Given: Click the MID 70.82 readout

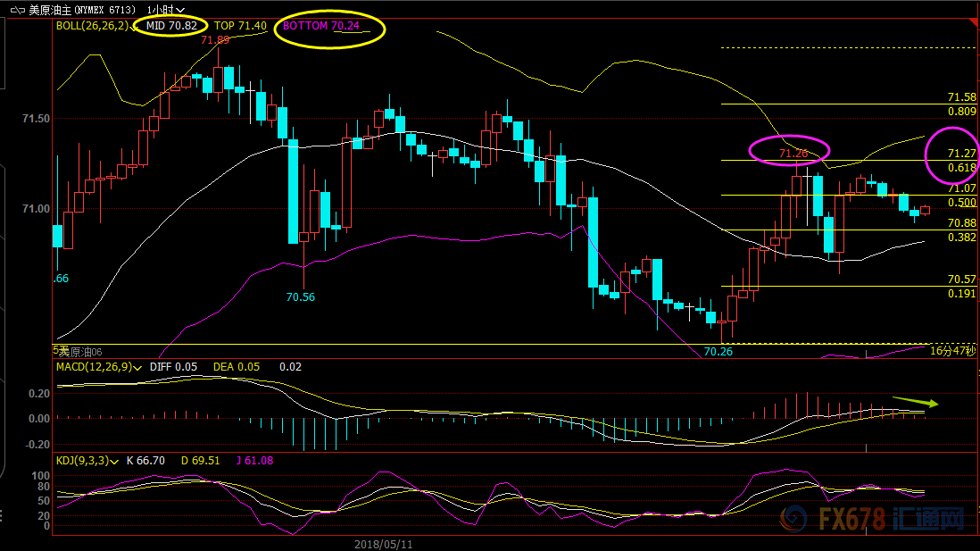Looking at the screenshot, I should point(171,26).
